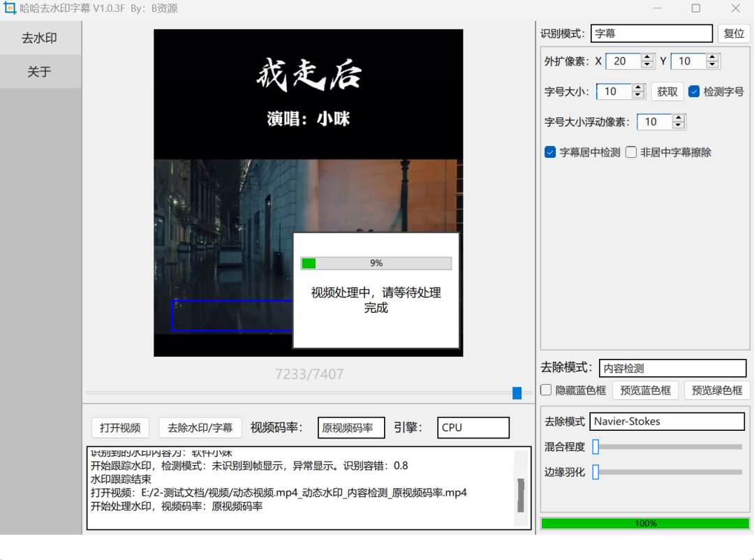Click the 复位 reset button

pyautogui.click(x=733, y=33)
